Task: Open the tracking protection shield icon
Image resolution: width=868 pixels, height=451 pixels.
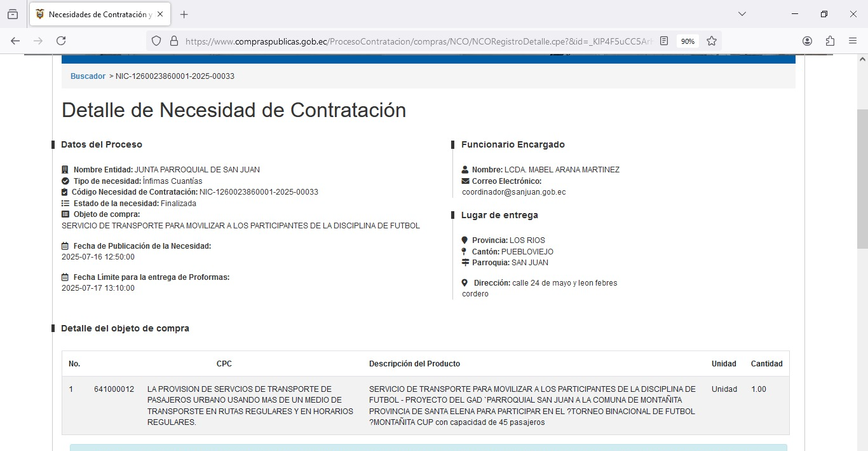Action: (x=156, y=41)
